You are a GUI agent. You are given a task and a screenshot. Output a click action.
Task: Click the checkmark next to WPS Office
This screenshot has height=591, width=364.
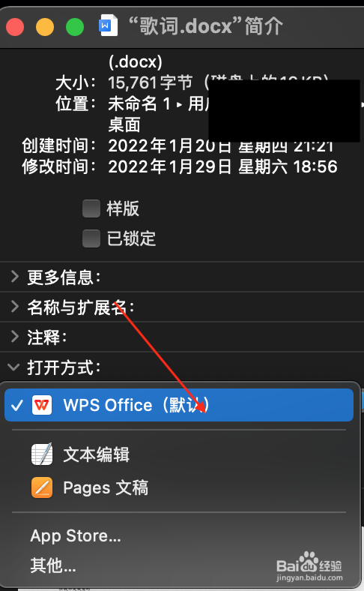pos(17,405)
